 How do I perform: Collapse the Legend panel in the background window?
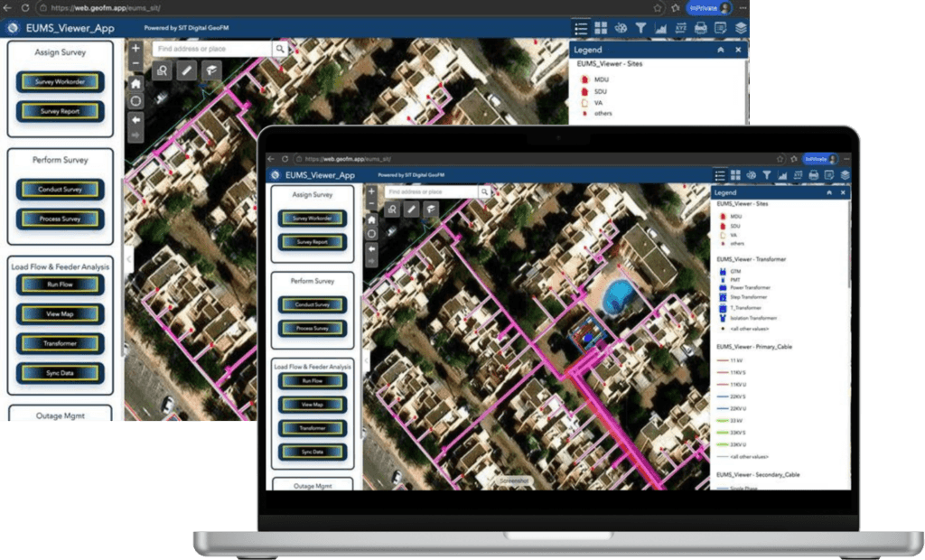(720, 51)
